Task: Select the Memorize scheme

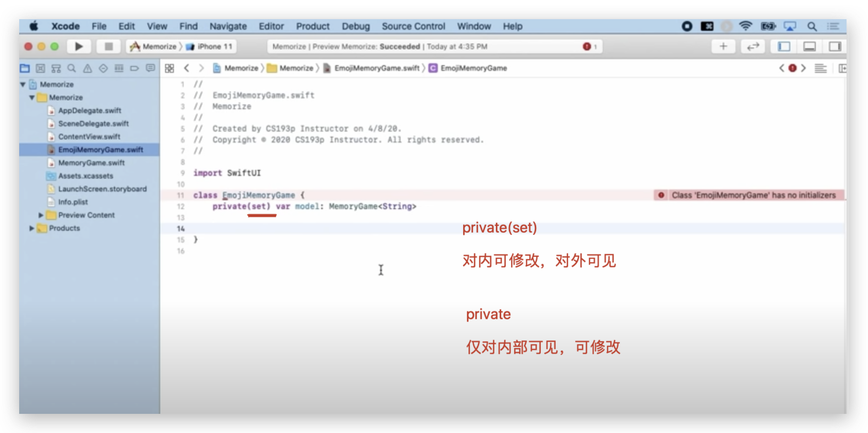Action: [154, 46]
